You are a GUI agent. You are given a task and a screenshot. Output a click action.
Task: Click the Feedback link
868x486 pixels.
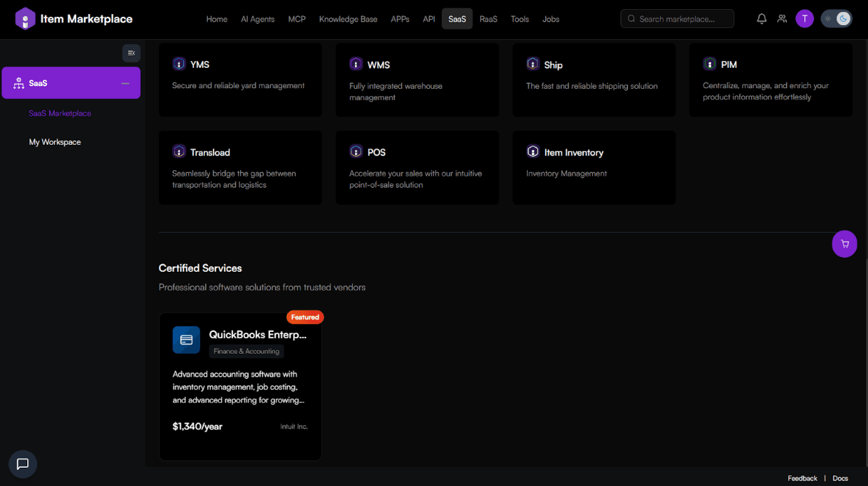tap(802, 478)
